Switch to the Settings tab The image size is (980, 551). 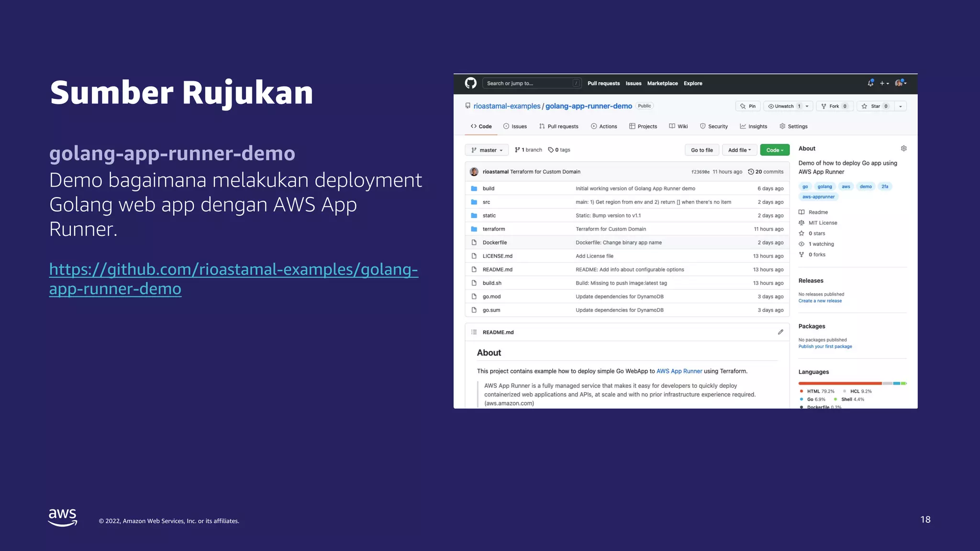(793, 126)
